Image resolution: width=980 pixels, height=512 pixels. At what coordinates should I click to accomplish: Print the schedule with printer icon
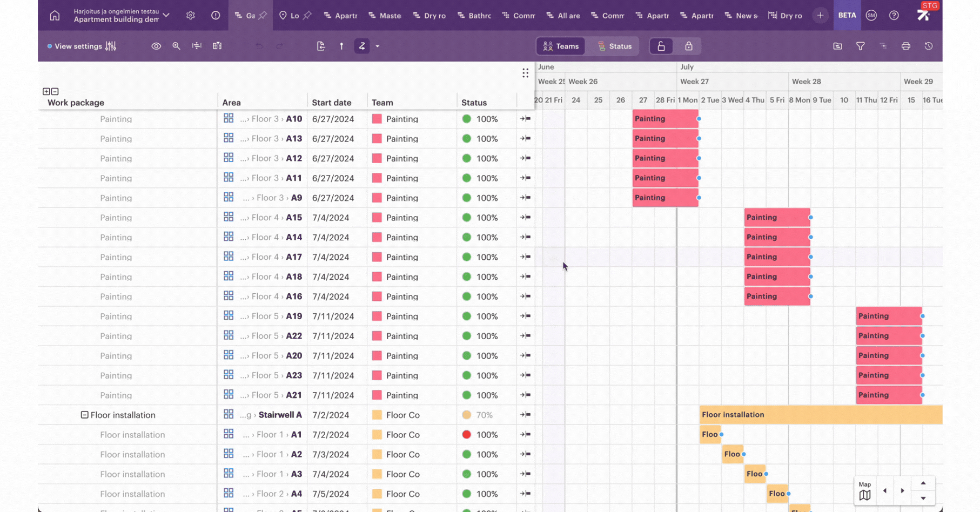(x=905, y=46)
